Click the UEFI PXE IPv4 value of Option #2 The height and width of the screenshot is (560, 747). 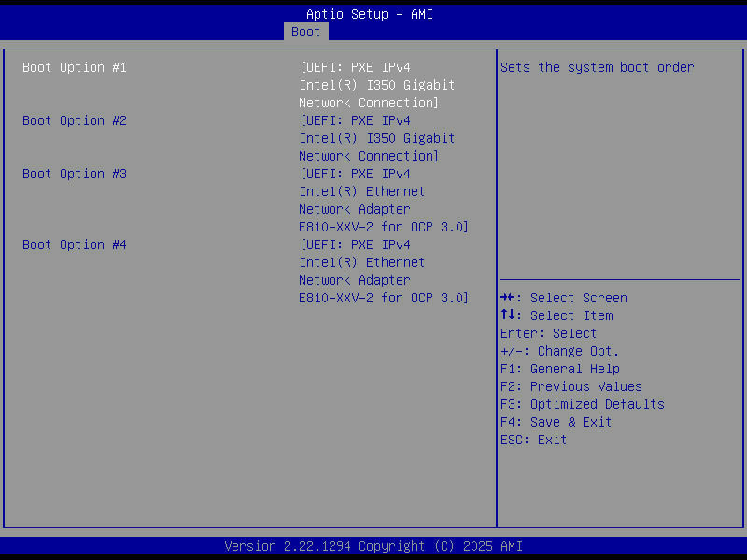tap(355, 120)
